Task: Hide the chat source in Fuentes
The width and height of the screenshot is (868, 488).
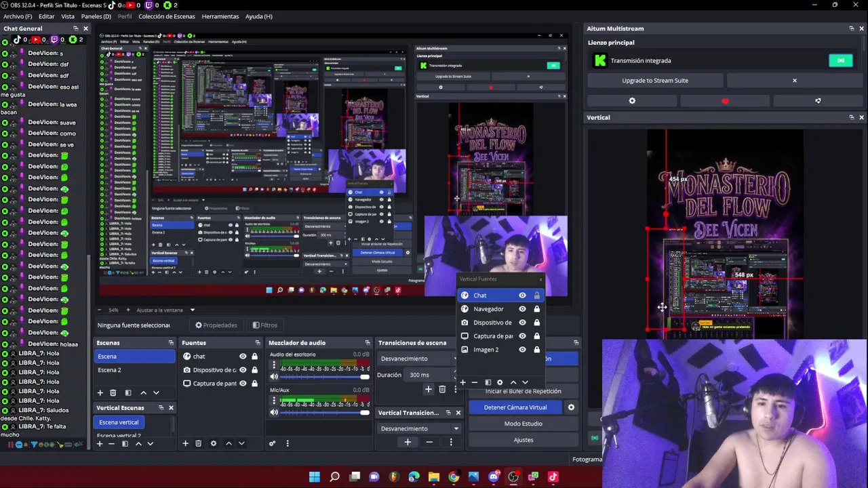Action: pos(243,357)
